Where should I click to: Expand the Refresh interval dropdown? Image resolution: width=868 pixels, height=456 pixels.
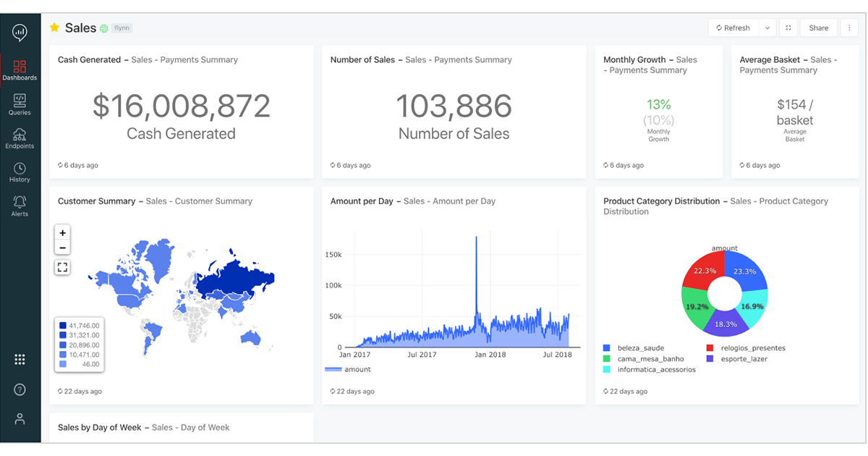(x=767, y=28)
